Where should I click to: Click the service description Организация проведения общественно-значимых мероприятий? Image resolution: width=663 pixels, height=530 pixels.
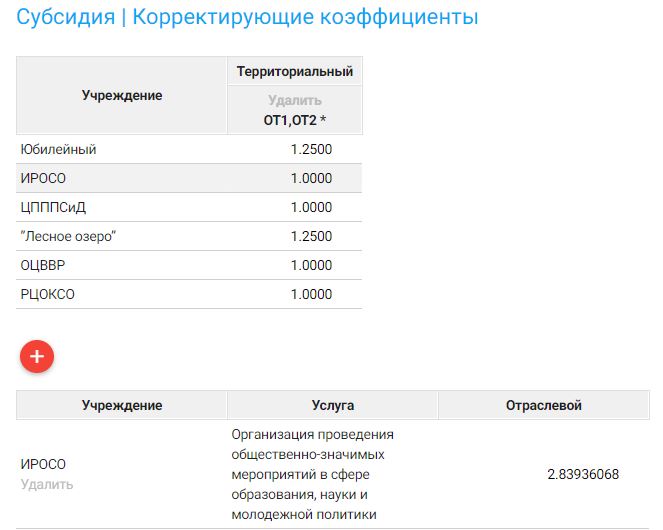pyautogui.click(x=312, y=475)
